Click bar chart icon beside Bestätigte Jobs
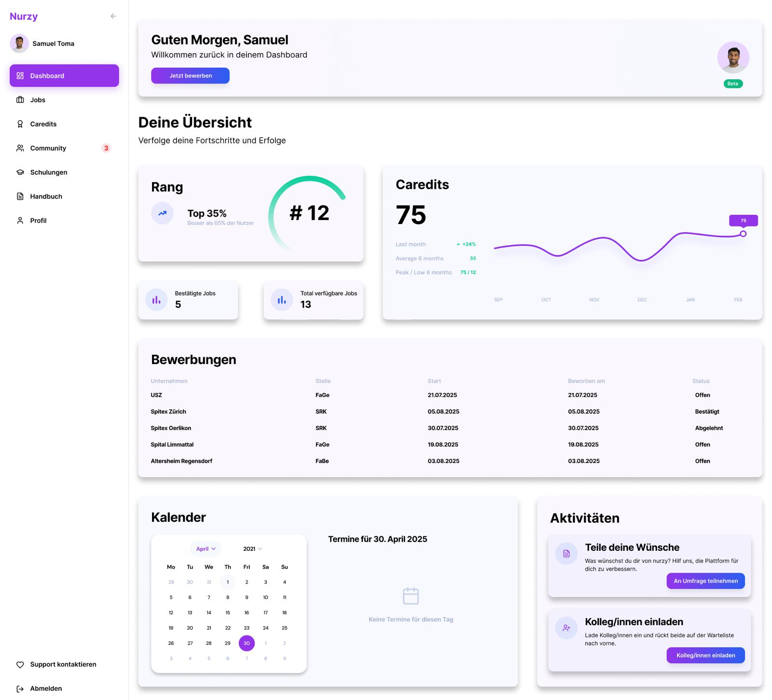The image size is (772, 700). point(156,300)
